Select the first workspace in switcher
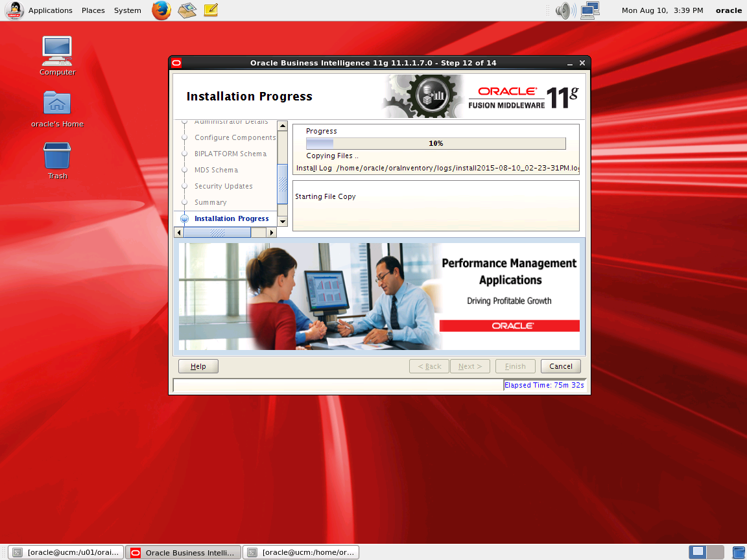The width and height of the screenshot is (747, 560). click(698, 552)
